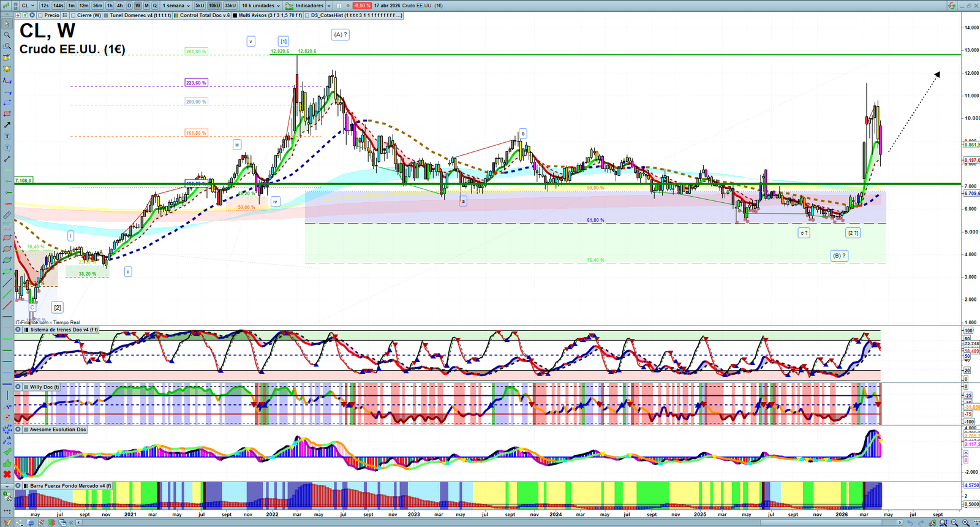This screenshot has width=980, height=527.
Task: Open the '1 semana' timeframe dropdown
Action: coord(176,6)
